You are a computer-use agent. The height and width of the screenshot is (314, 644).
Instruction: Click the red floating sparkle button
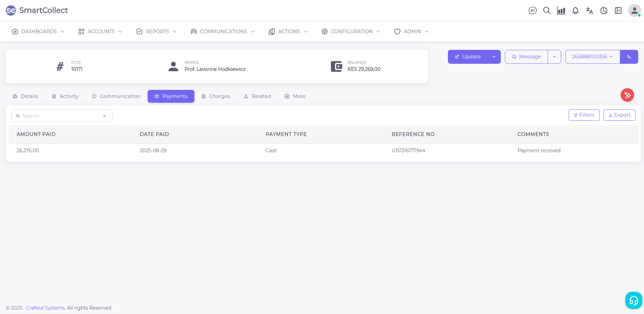(627, 95)
